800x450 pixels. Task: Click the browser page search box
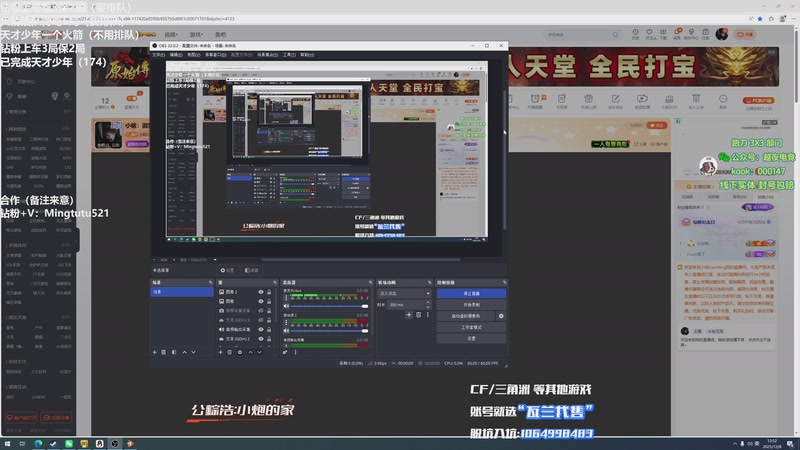click(x=583, y=35)
